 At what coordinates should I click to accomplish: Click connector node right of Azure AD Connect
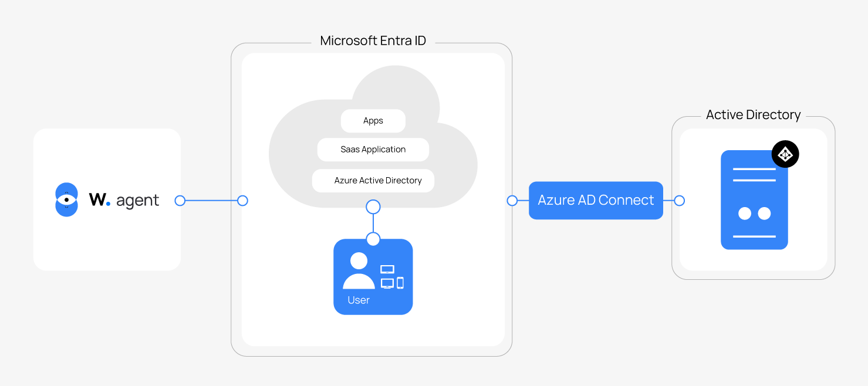click(x=679, y=201)
